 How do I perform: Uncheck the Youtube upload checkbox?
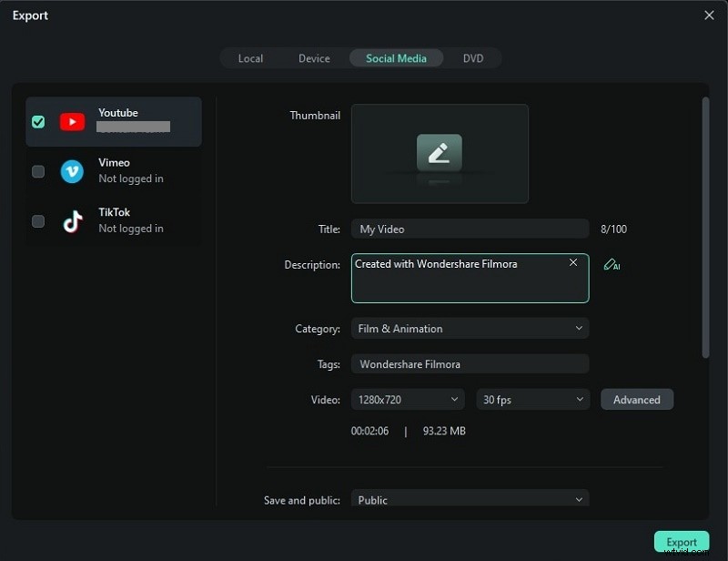(x=38, y=121)
